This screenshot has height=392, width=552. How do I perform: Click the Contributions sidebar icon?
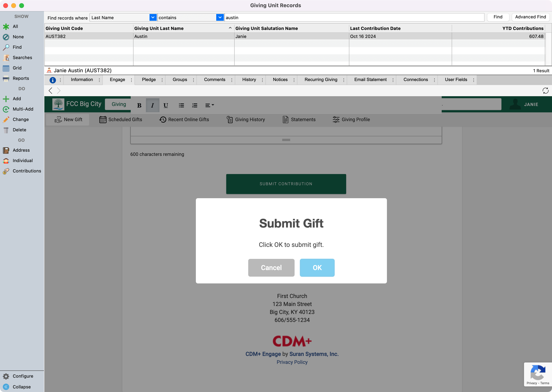(x=6, y=171)
